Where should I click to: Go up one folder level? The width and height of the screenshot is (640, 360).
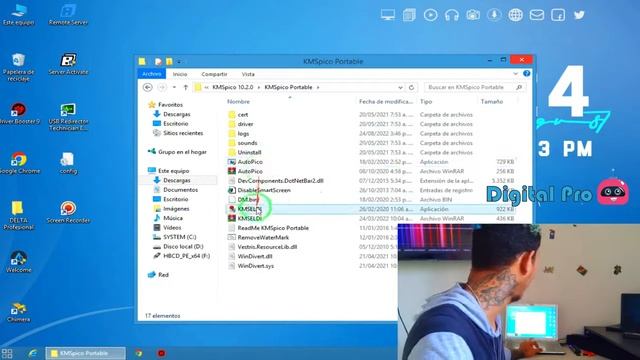pos(185,87)
